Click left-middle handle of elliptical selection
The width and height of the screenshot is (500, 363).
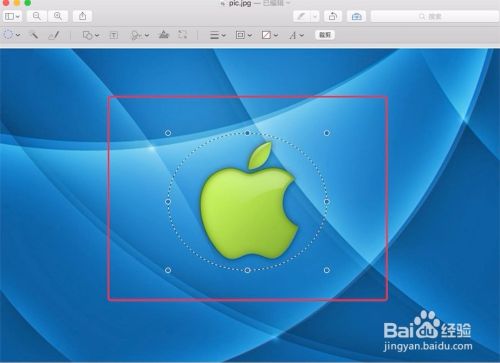click(x=168, y=202)
